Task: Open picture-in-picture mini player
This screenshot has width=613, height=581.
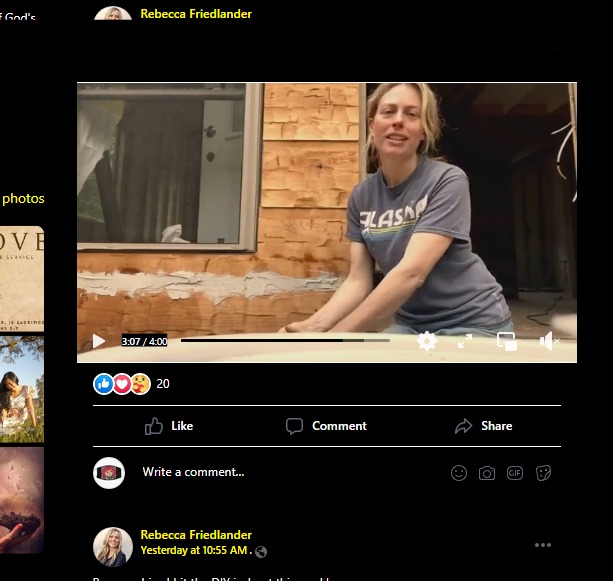Action: point(507,341)
